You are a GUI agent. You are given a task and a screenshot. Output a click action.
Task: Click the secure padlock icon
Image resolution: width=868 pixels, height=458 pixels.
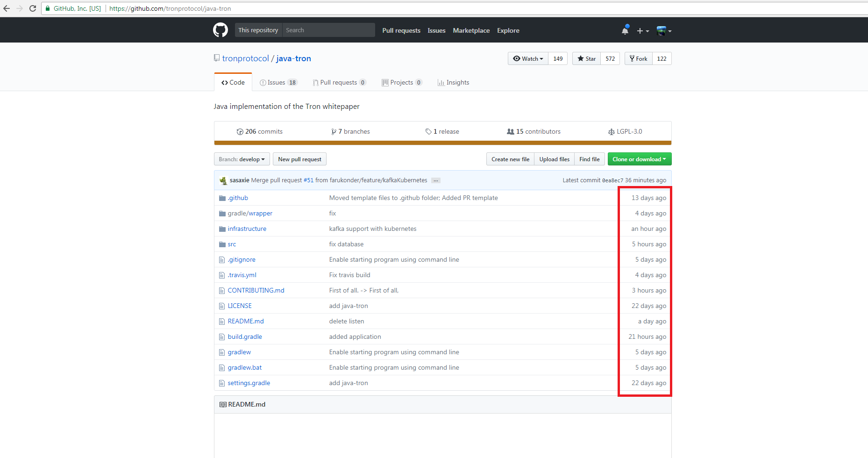click(48, 8)
